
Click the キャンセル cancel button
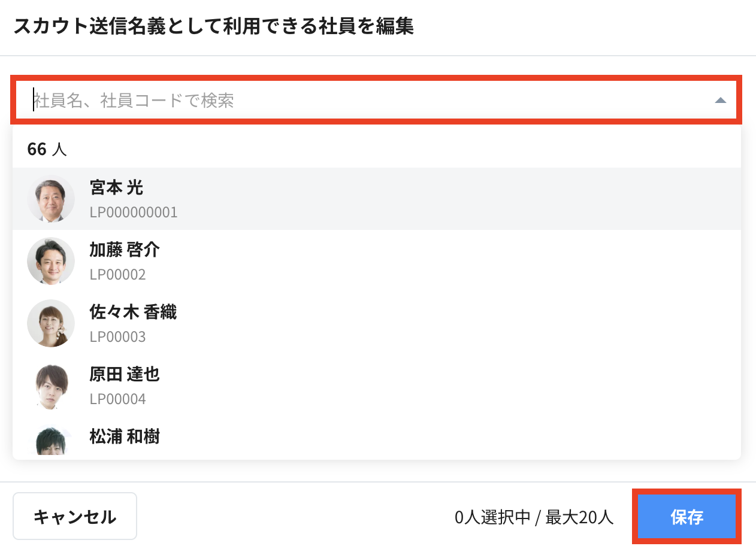point(75,516)
